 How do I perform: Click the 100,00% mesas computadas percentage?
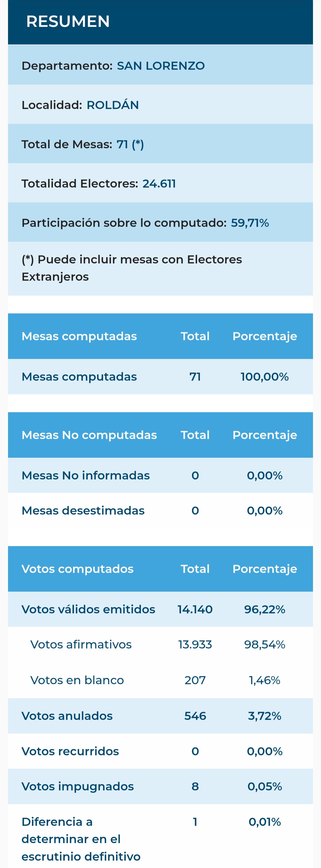pos(265,376)
